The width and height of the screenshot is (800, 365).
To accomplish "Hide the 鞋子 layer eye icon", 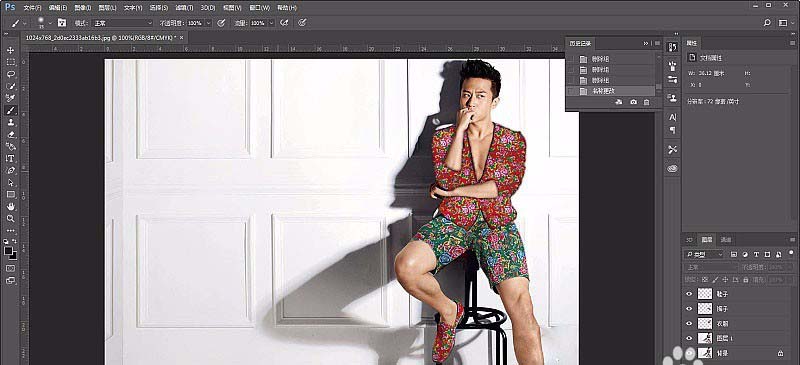I will (690, 294).
